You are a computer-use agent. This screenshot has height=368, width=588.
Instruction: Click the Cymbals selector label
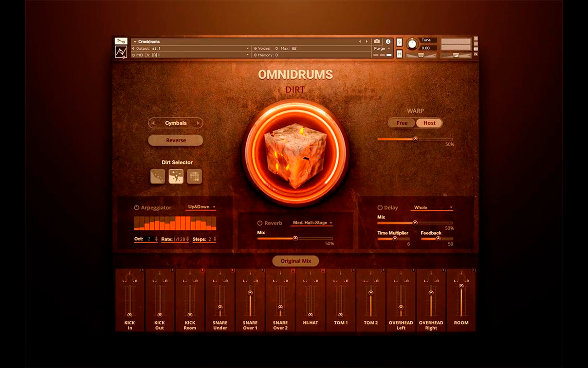[x=176, y=123]
